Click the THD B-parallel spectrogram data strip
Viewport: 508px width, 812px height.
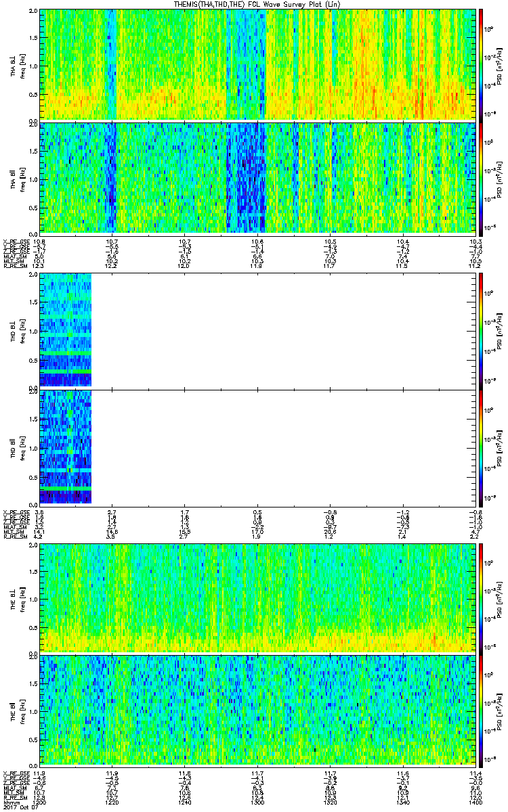[65, 447]
